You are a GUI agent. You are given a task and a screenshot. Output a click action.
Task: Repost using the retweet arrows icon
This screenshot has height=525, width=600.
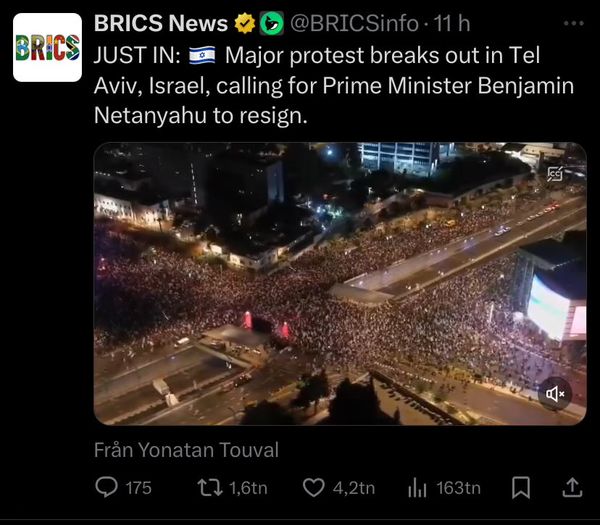(x=210, y=488)
